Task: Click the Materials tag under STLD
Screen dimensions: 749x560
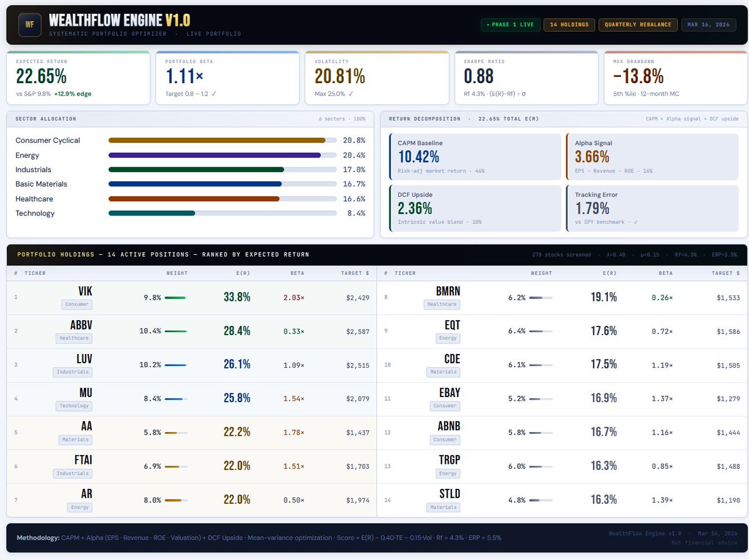Action: (444, 507)
